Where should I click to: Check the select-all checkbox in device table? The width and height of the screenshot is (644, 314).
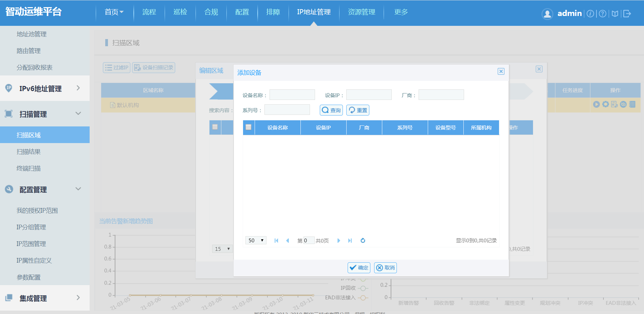click(249, 127)
